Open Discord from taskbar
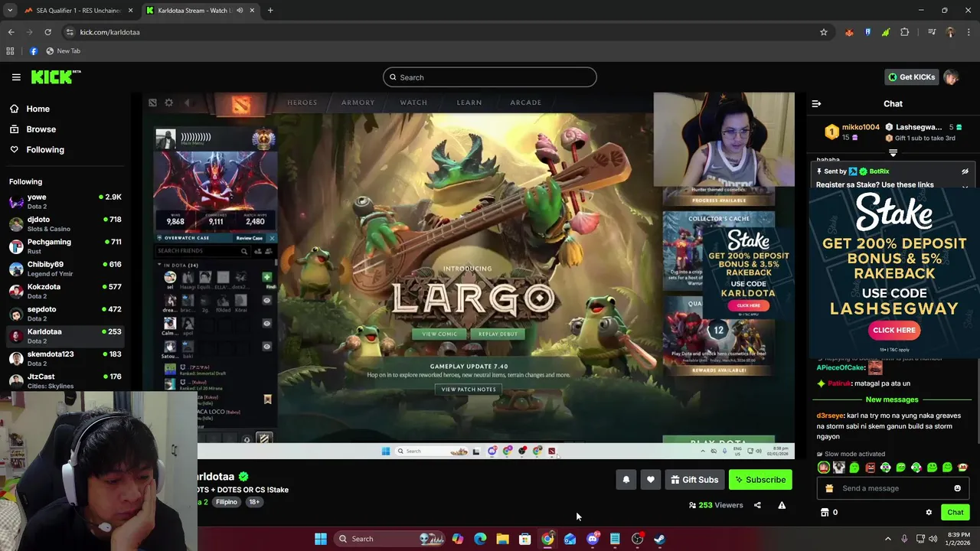 (593, 539)
